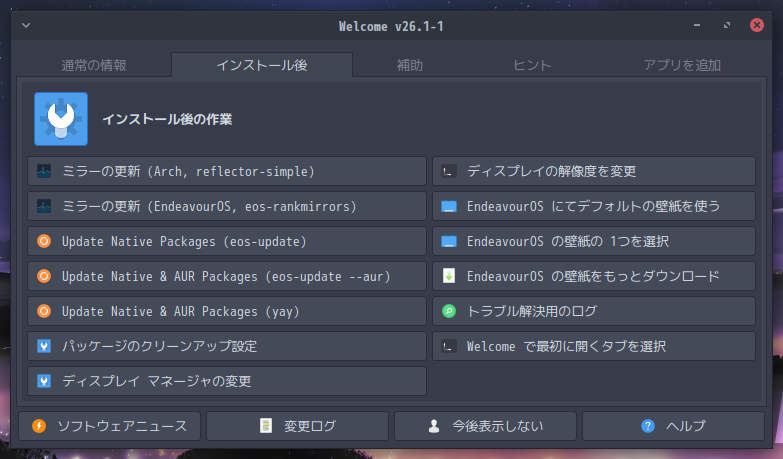Click blue icon of パッケージのクリーンアップ設定
Viewport: 783px width, 459px height.
click(x=44, y=346)
